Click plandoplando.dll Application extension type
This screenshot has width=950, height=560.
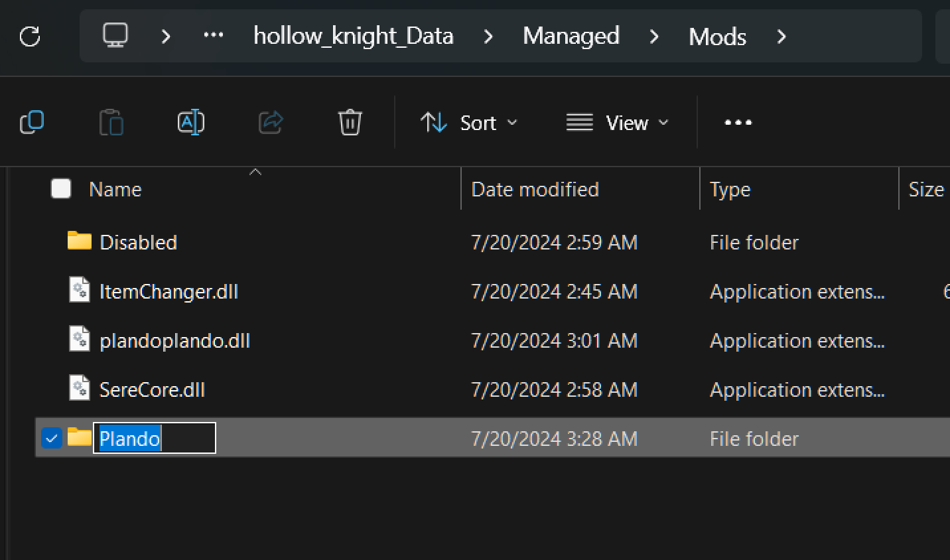point(797,340)
